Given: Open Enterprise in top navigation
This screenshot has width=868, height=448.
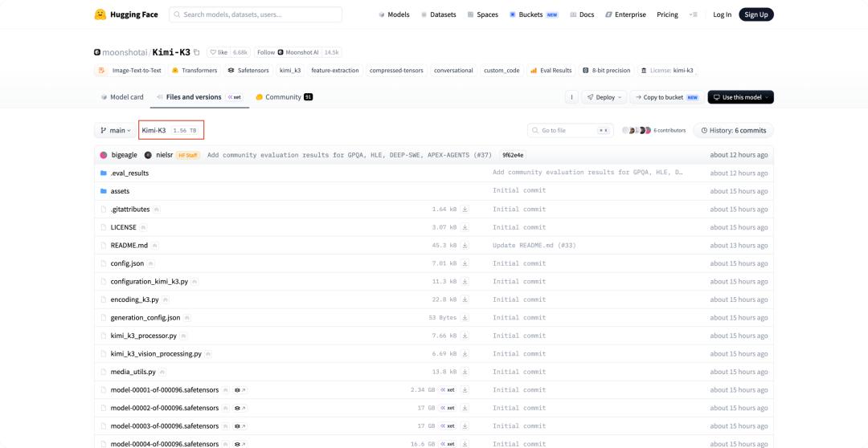Looking at the screenshot, I should pos(625,15).
